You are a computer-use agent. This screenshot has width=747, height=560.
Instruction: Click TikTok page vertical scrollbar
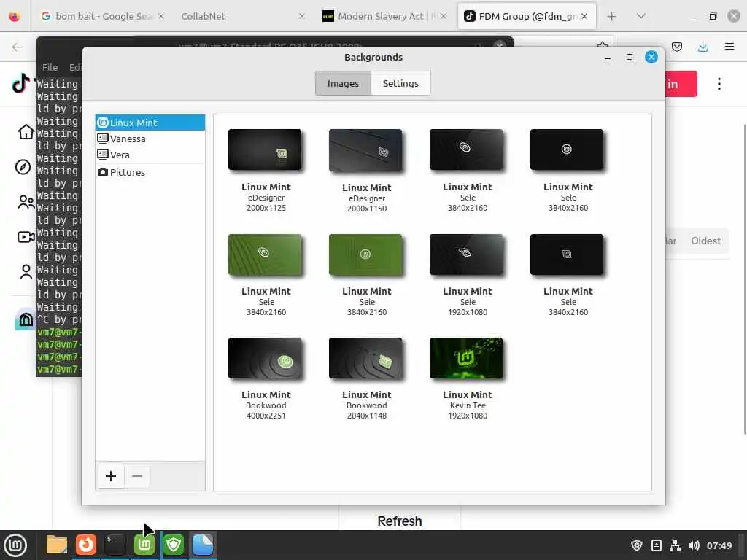(745, 279)
